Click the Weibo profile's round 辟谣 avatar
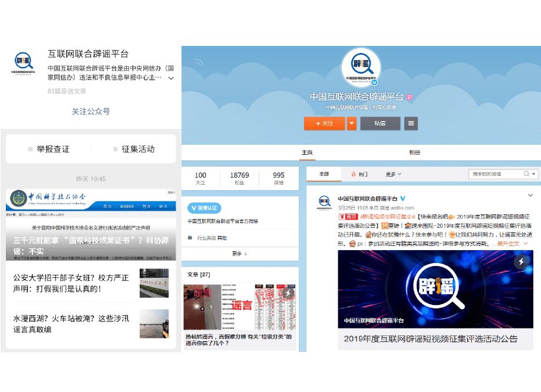The height and width of the screenshot is (392, 541). (x=361, y=67)
